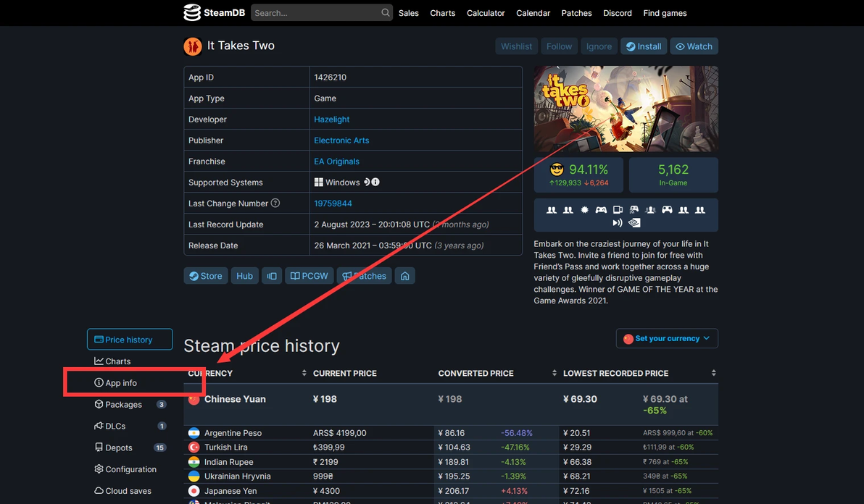Open the Calculator page
This screenshot has height=504, width=864.
pos(486,12)
